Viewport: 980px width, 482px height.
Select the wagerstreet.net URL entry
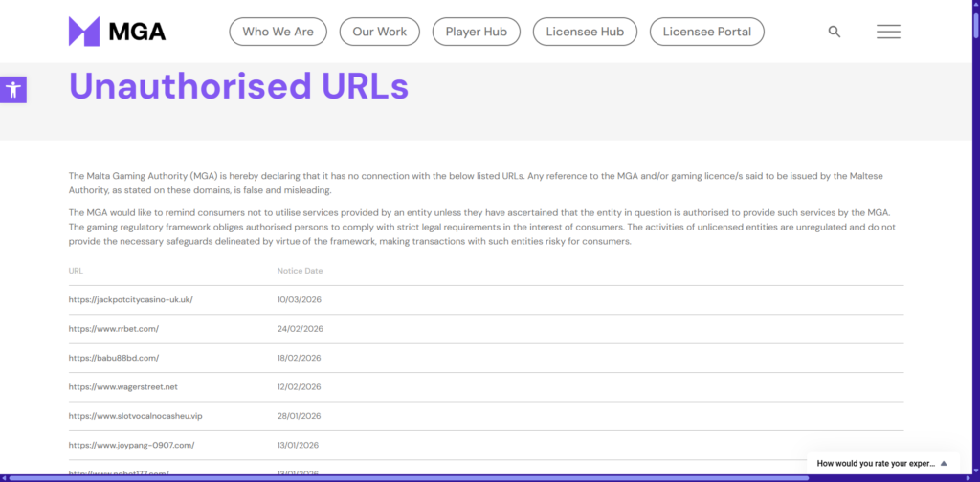[123, 387]
